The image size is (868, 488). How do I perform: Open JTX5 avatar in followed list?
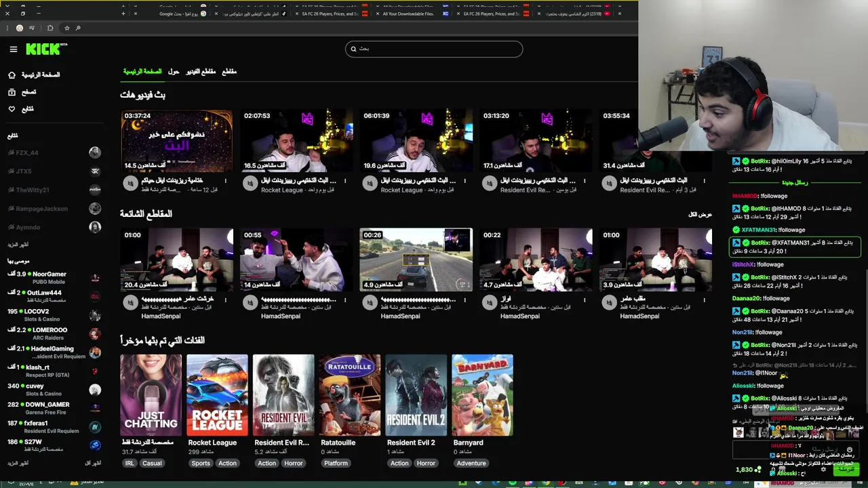pos(95,171)
